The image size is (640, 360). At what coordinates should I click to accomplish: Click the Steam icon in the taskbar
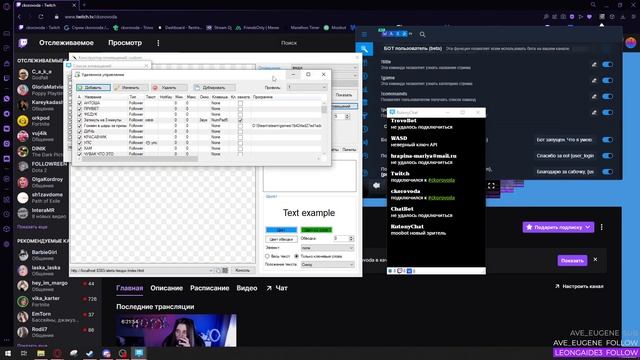[x=90, y=353]
